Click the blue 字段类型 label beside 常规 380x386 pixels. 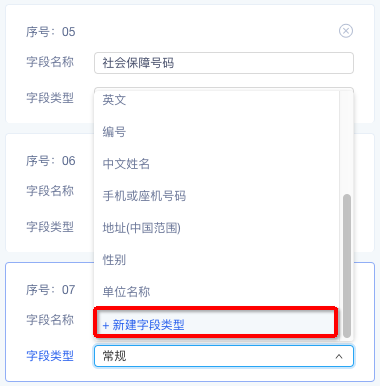50,356
